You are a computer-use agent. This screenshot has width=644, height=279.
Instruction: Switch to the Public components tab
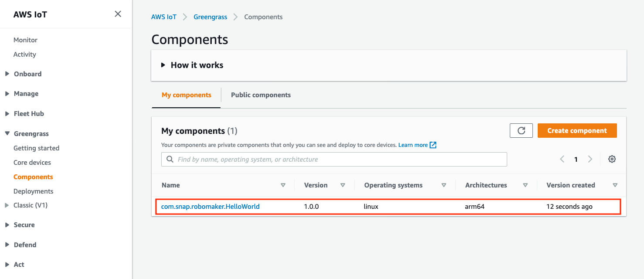pyautogui.click(x=261, y=95)
